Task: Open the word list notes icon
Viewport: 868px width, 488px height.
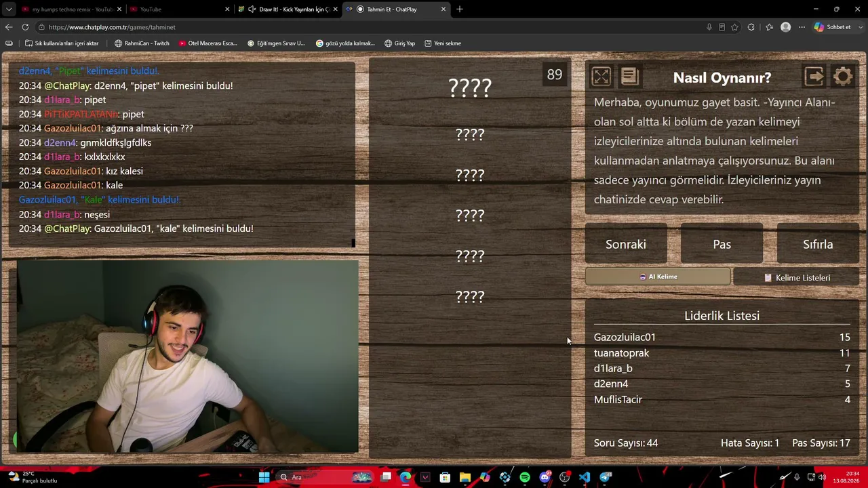Action: point(630,77)
